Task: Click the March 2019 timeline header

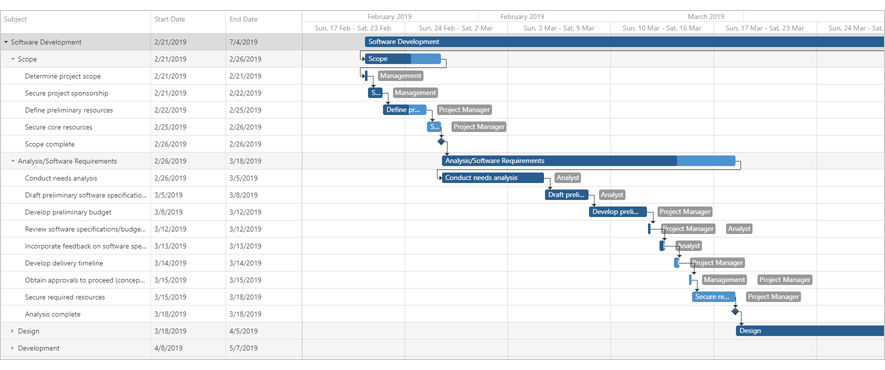Action: [706, 16]
